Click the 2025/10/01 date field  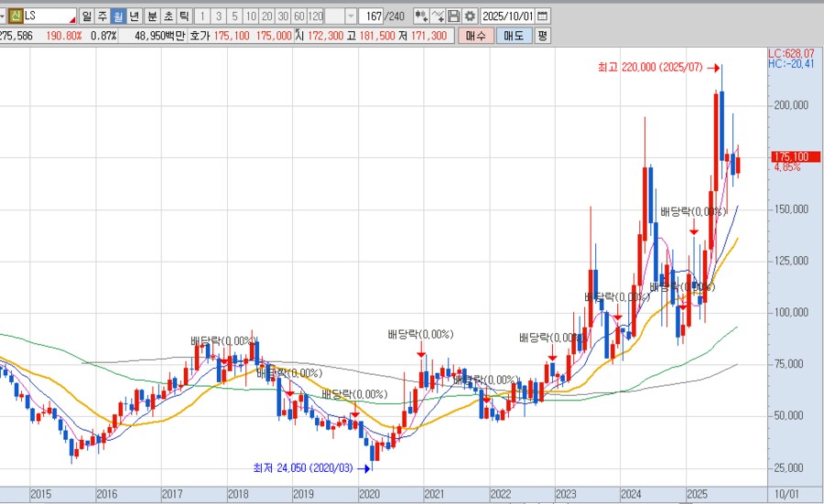(506, 16)
